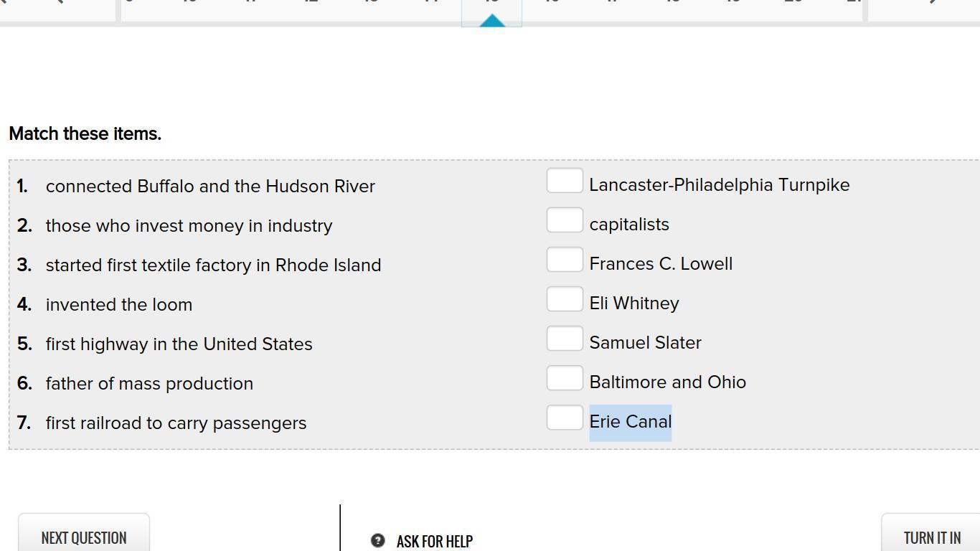
Task: Click the 'father of mass production' clue
Action: pos(149,384)
